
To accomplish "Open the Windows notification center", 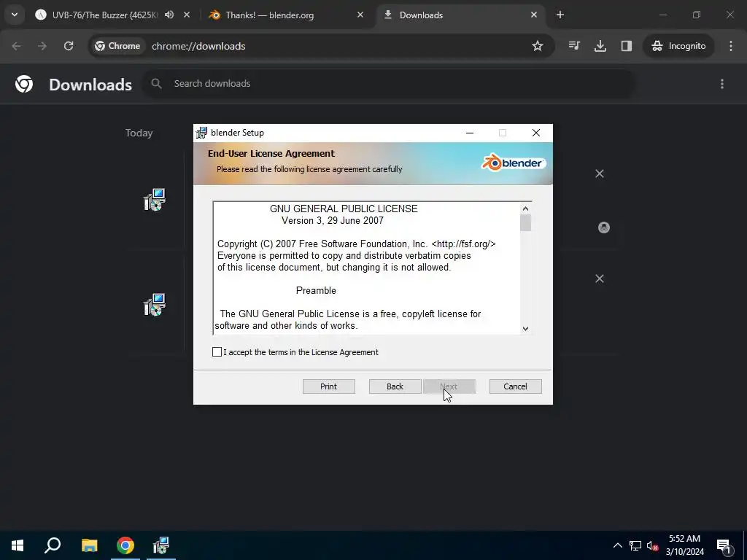I will [724, 545].
